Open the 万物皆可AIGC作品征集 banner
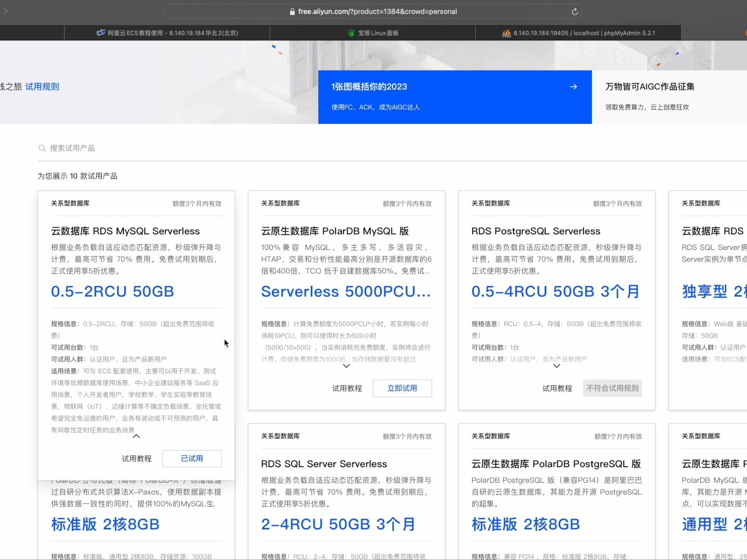 pyautogui.click(x=669, y=97)
